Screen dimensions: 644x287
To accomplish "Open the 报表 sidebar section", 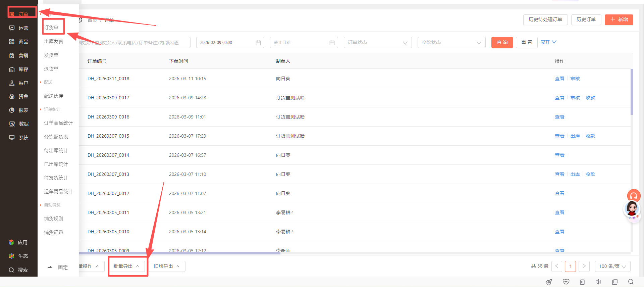I will (x=19, y=110).
